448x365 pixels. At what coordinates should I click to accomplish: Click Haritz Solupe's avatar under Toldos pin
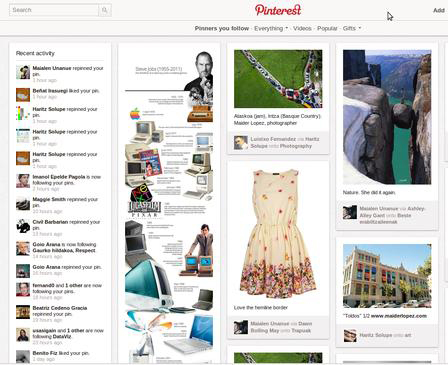(x=350, y=335)
